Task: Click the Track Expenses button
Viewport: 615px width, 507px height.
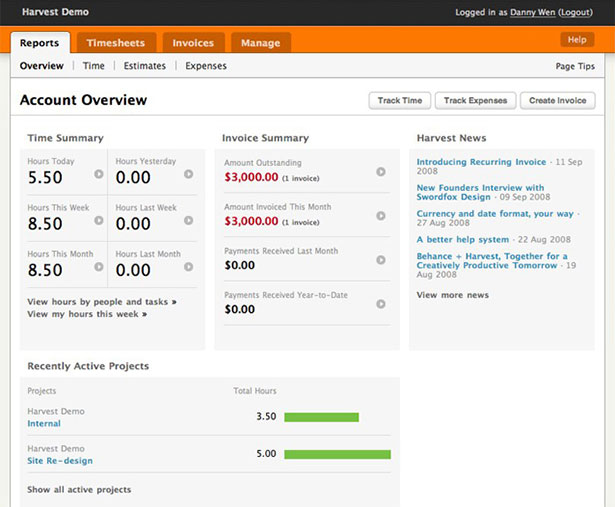Action: (x=475, y=101)
